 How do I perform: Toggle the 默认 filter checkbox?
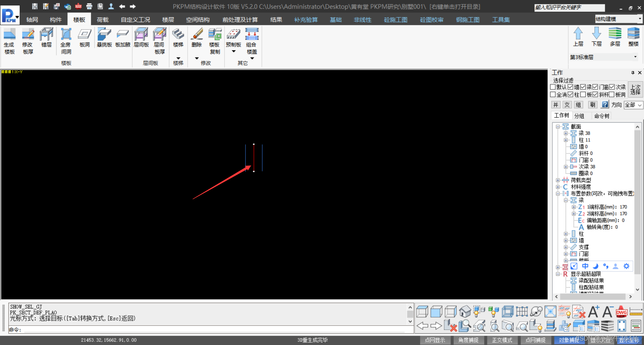pos(553,87)
